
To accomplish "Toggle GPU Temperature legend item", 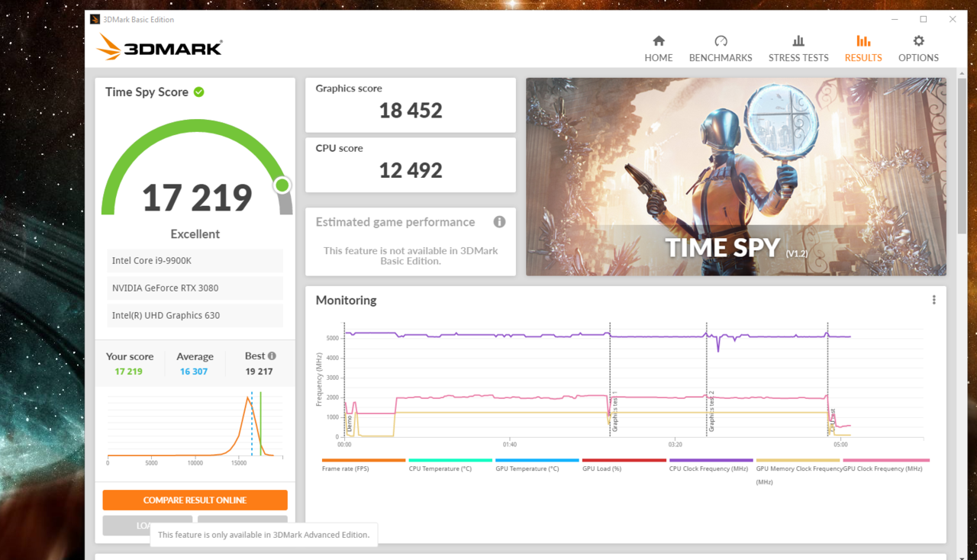I will (x=537, y=465).
